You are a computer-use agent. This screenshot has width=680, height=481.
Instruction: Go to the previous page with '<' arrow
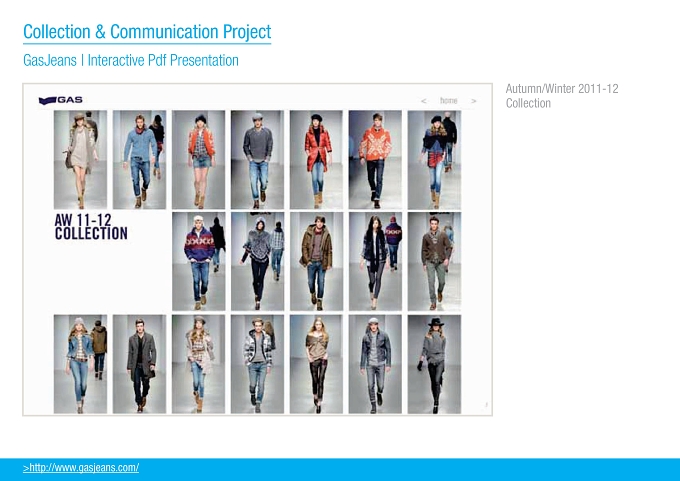coord(424,101)
